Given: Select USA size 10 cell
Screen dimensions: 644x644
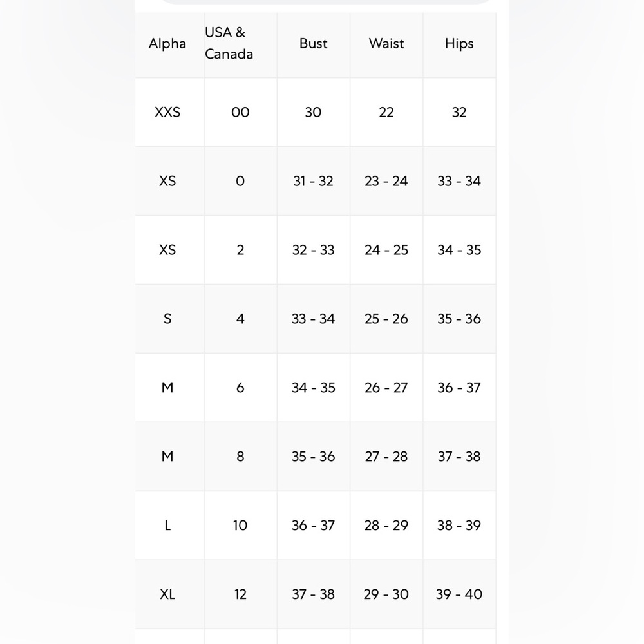Looking at the screenshot, I should [x=240, y=526].
